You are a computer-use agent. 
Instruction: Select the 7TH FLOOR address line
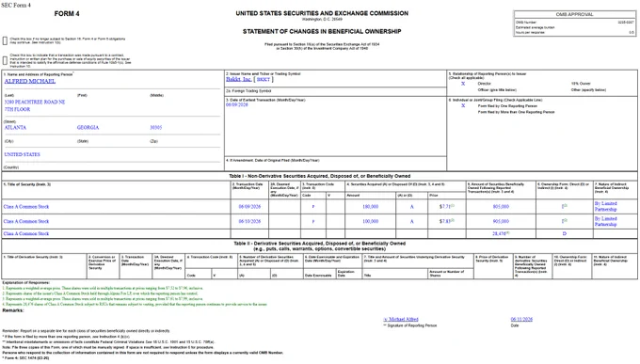tap(17, 109)
